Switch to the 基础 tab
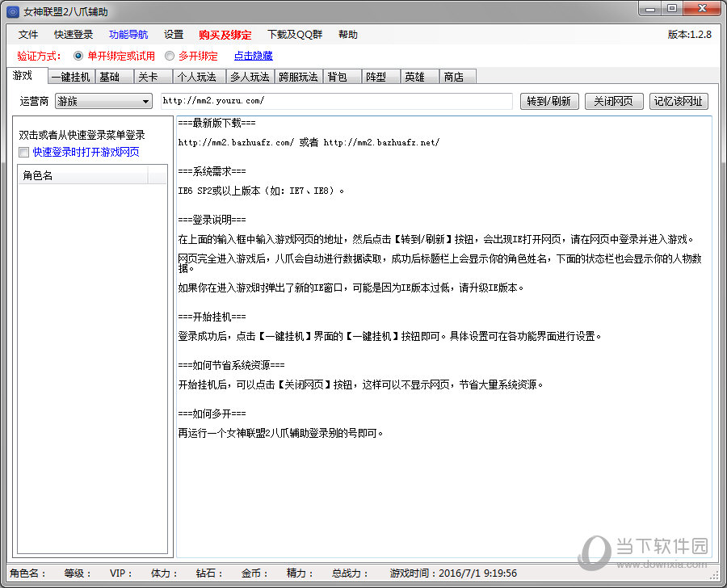This screenshot has height=588, width=727. tap(115, 77)
